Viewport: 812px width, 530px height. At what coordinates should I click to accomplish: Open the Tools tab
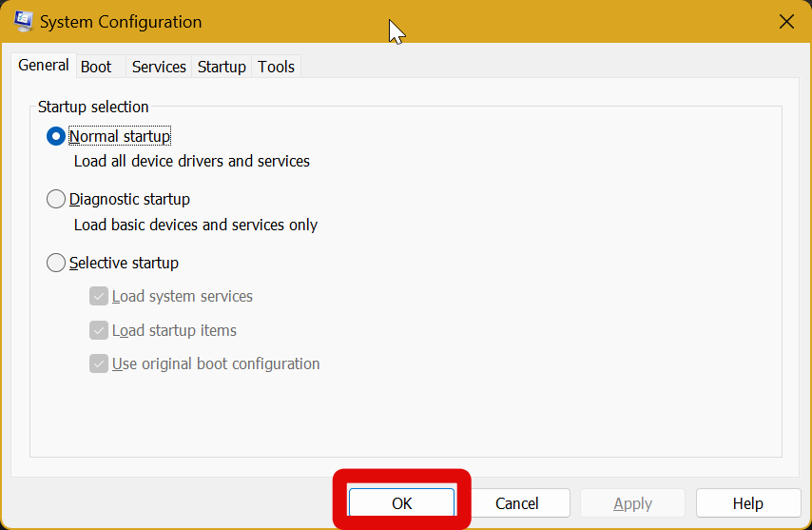point(277,67)
